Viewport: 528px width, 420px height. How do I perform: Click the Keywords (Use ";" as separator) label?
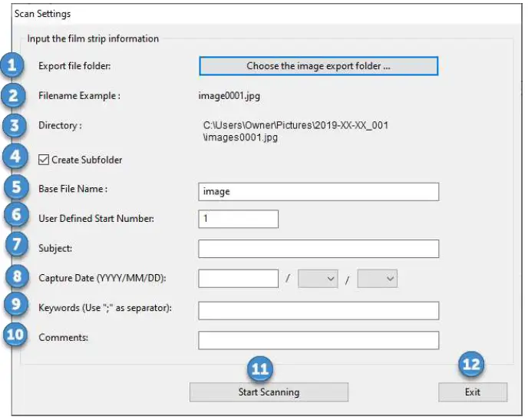click(105, 308)
